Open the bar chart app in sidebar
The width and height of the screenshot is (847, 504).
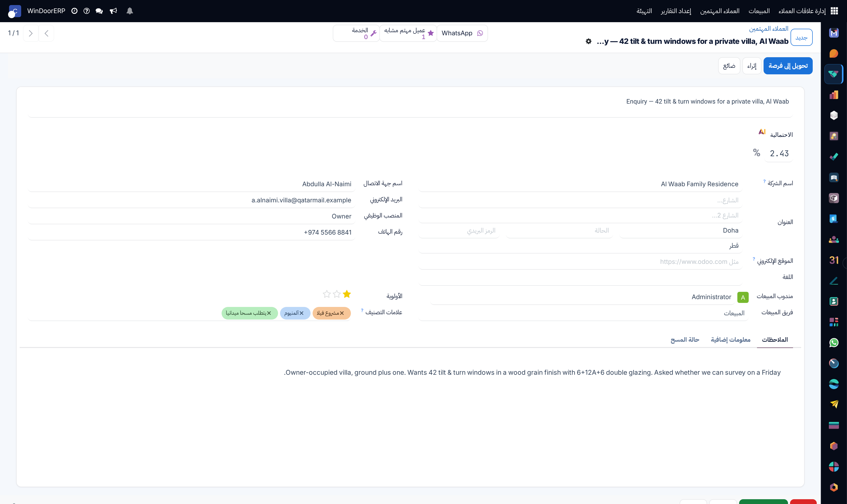(x=833, y=95)
